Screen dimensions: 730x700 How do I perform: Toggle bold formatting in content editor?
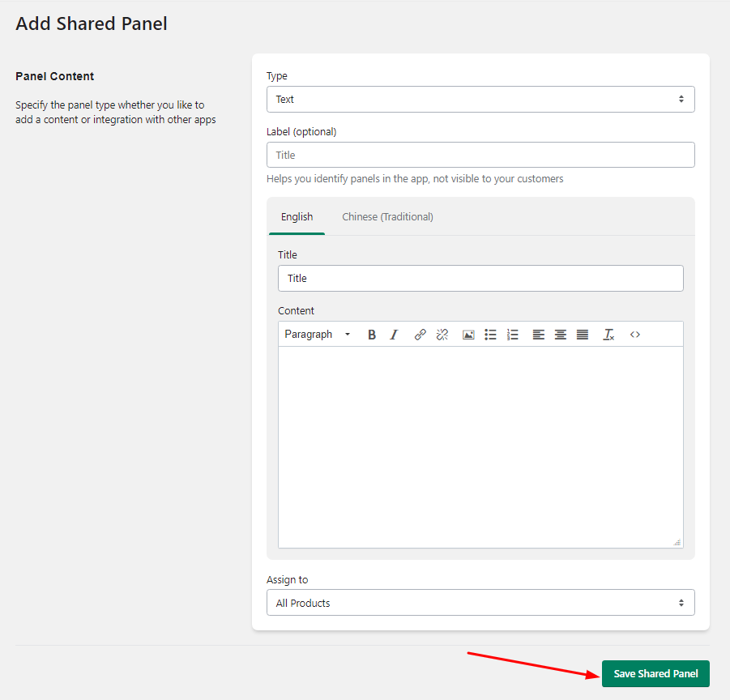click(372, 335)
